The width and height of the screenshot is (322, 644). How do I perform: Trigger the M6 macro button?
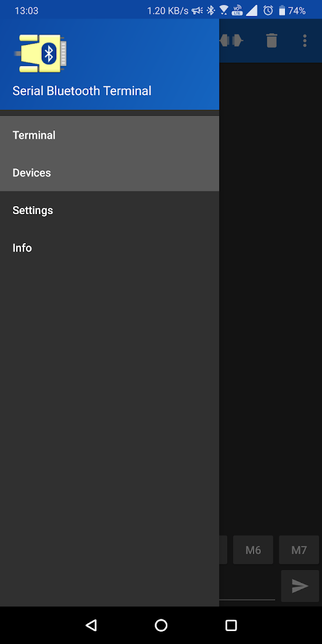tap(253, 550)
